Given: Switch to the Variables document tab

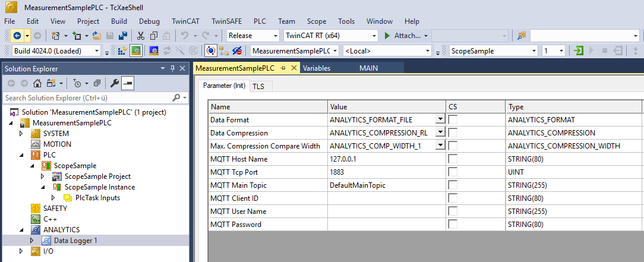Looking at the screenshot, I should click(317, 68).
